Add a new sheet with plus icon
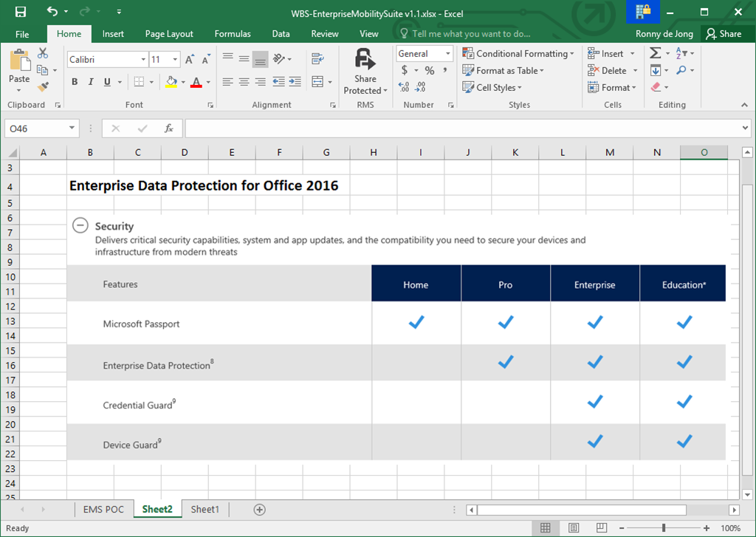The width and height of the screenshot is (756, 537). 259,510
